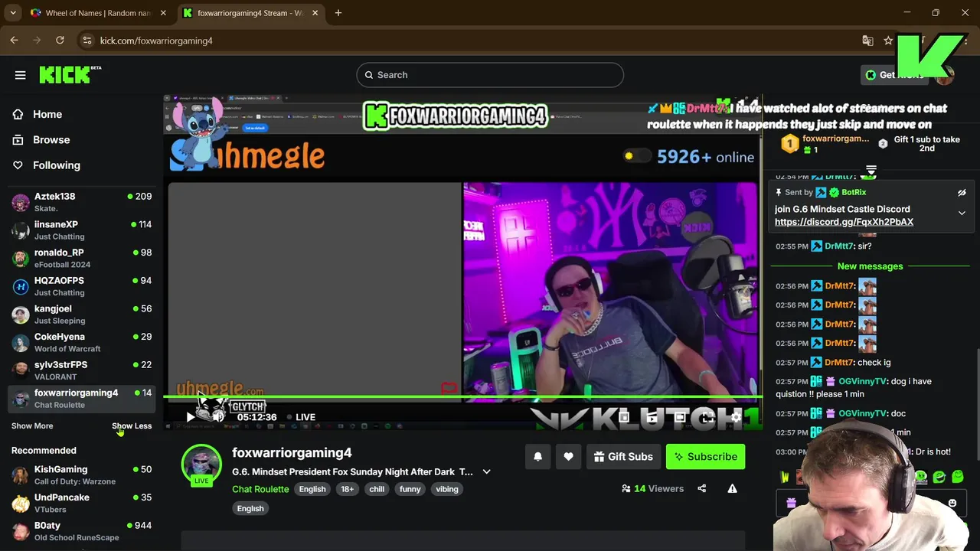The height and width of the screenshot is (551, 980).
Task: Click the player settings gear
Action: pyautogui.click(x=736, y=417)
